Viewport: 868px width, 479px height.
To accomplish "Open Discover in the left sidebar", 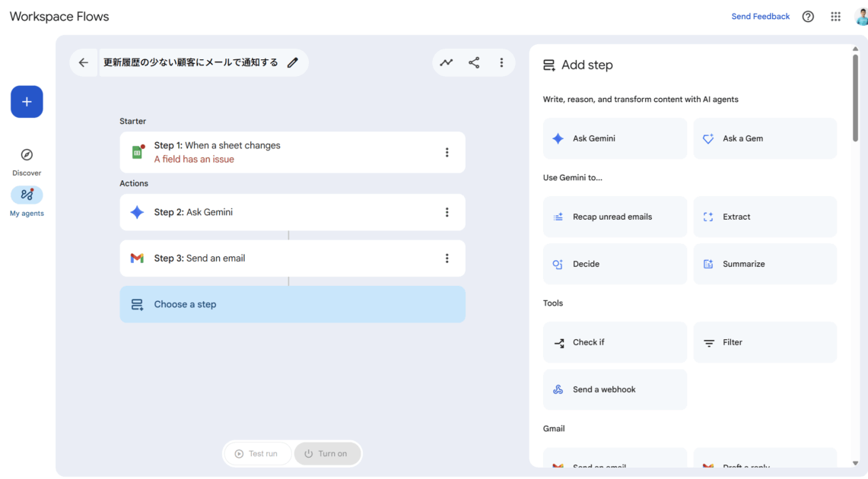I will coord(27,161).
